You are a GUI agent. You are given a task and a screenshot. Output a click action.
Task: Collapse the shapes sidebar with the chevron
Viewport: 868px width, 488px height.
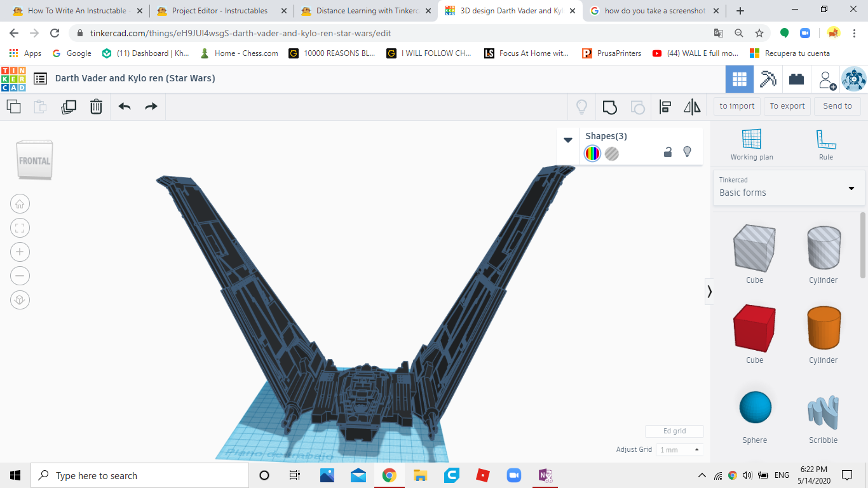(709, 292)
